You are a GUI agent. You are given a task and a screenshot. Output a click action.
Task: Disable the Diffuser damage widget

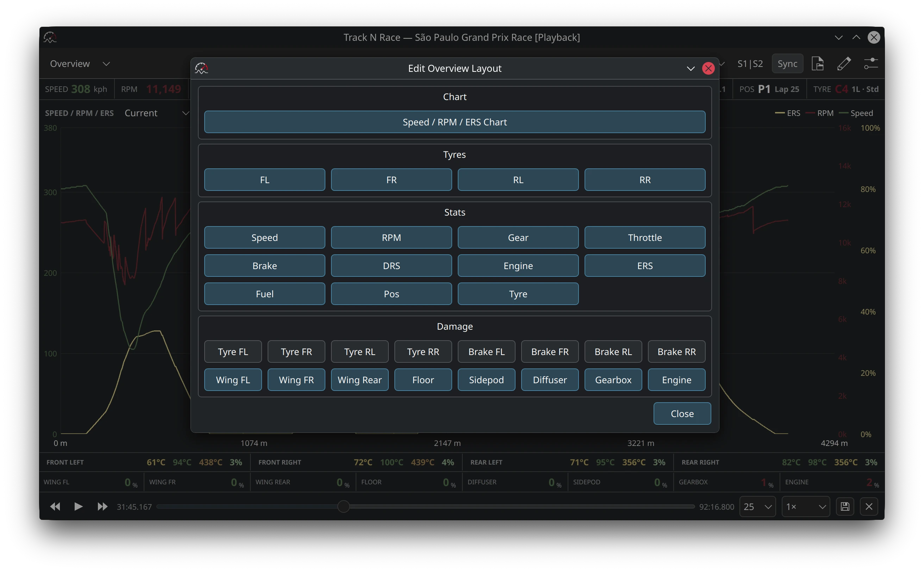550,379
